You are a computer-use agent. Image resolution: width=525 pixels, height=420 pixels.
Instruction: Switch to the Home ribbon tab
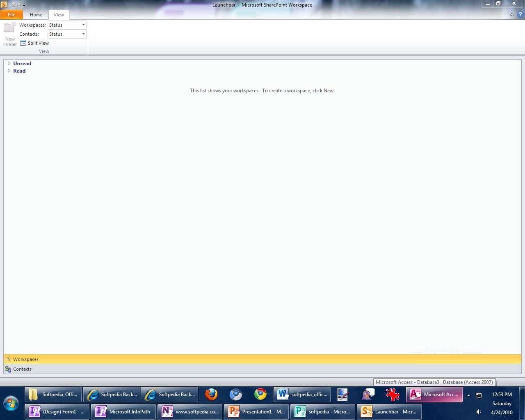coord(36,15)
